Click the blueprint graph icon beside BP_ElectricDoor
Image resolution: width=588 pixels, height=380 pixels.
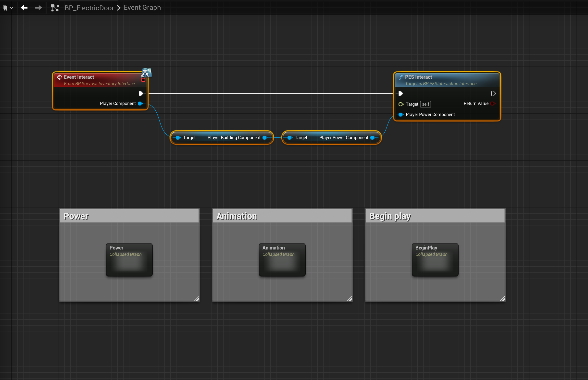(55, 8)
